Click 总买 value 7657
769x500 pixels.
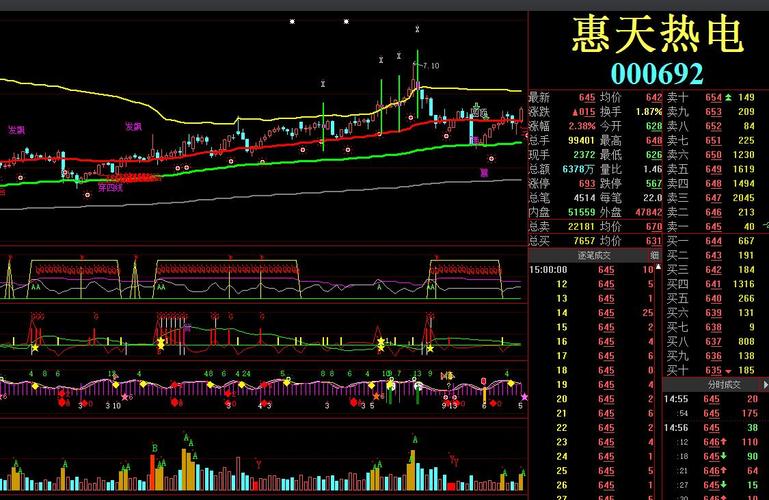click(x=584, y=241)
